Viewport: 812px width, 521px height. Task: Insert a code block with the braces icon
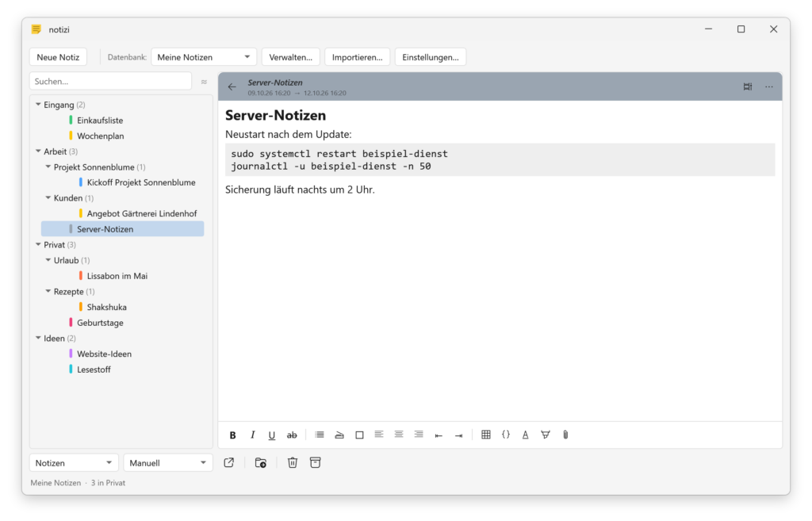tap(505, 435)
